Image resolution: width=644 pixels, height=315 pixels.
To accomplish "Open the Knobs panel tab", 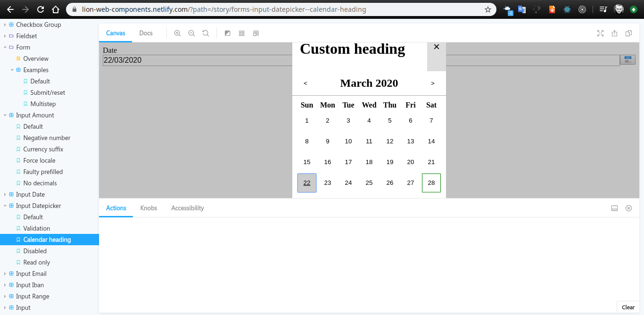I will coord(149,208).
